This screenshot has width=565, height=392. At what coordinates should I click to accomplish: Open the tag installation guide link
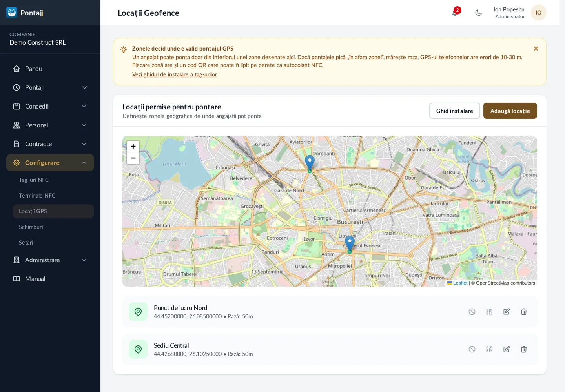coord(175,74)
